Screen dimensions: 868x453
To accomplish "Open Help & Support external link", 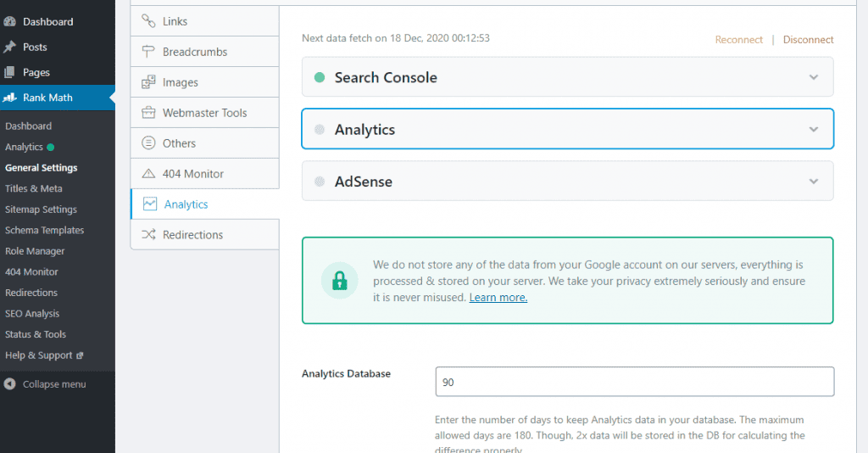I will pos(44,355).
